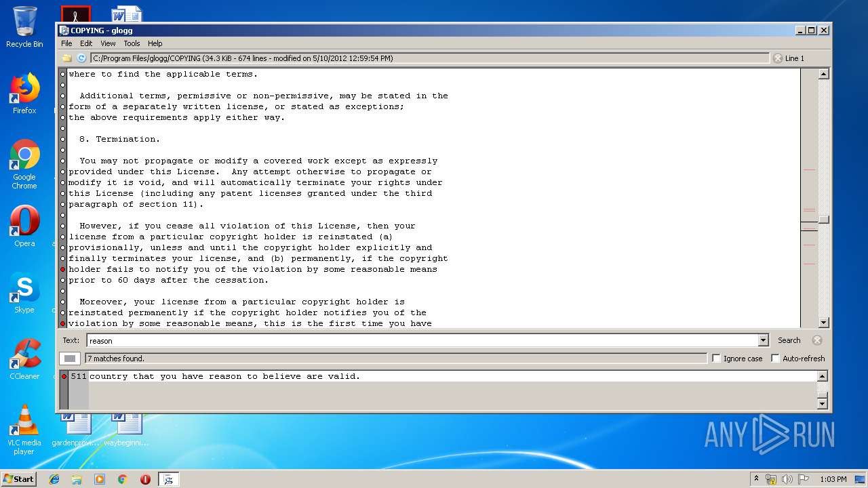This screenshot has height=488, width=868.
Task: Select the CCleaner desktop shortcut
Action: [24, 359]
